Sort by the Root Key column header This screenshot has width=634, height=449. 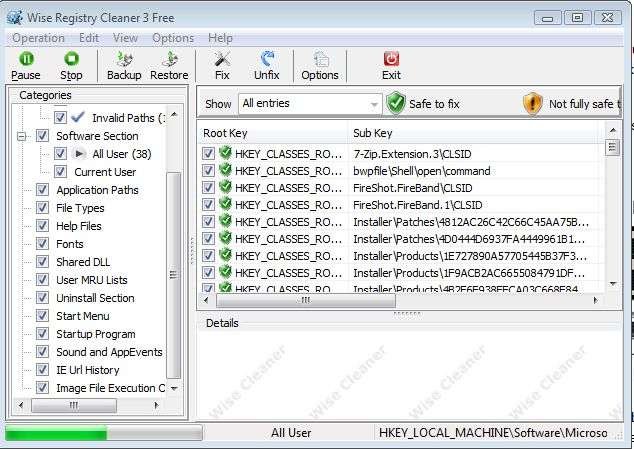click(273, 133)
